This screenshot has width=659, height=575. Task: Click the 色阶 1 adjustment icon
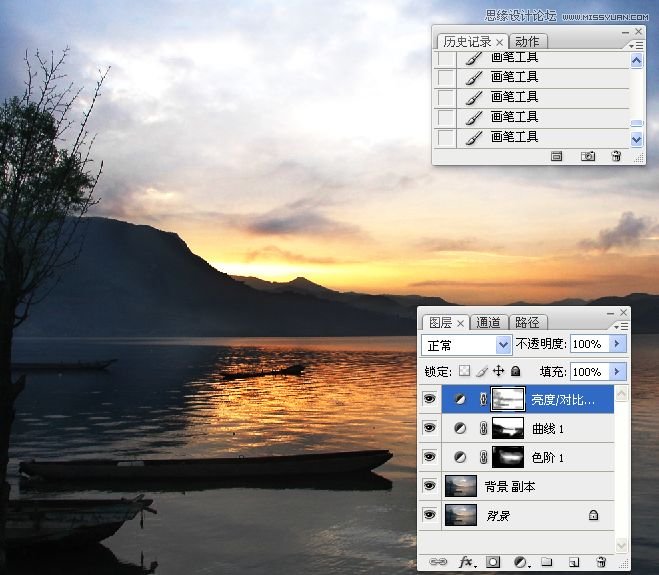460,457
